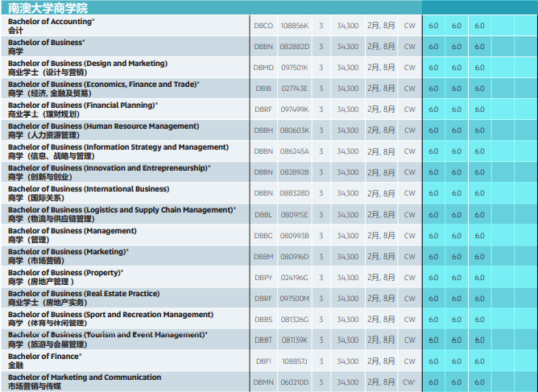Select the '2月, 8月' intake in the Bachelor of Finance row
This screenshot has height=392, width=538.
[x=381, y=361]
